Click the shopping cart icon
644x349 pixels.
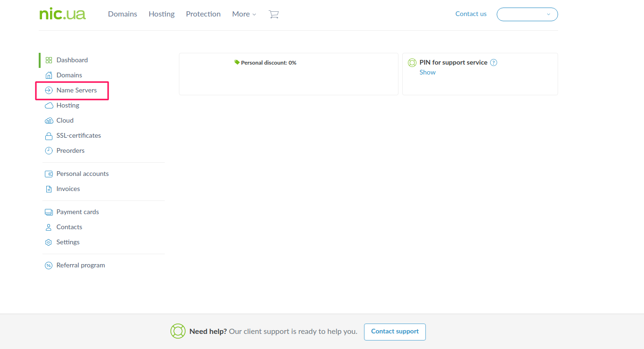[273, 14]
